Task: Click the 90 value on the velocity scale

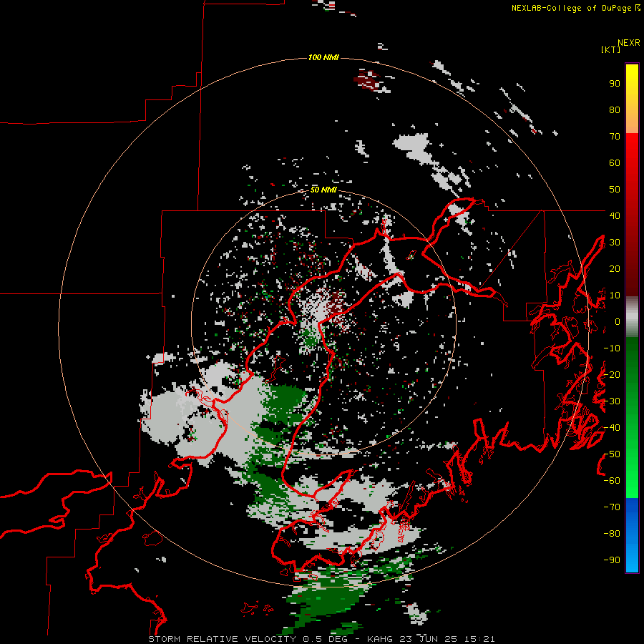Action: click(x=615, y=84)
